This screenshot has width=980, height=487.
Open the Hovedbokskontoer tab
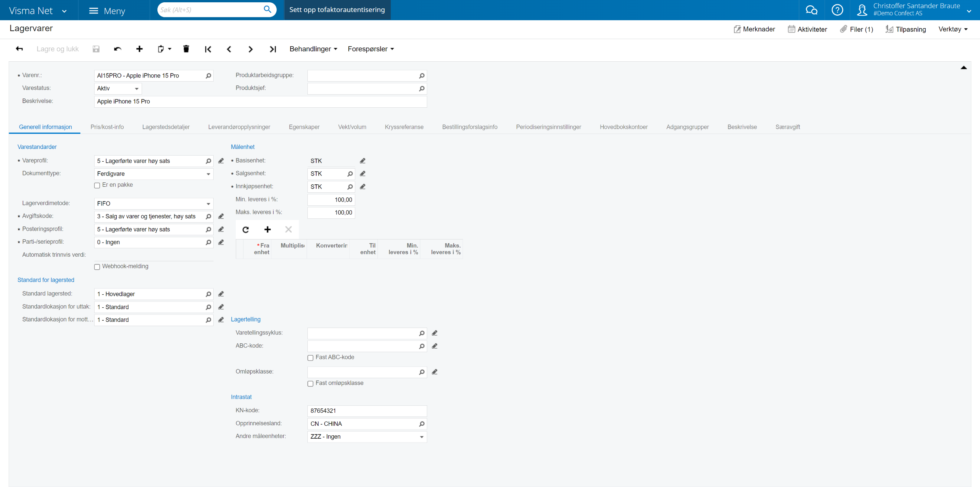624,127
